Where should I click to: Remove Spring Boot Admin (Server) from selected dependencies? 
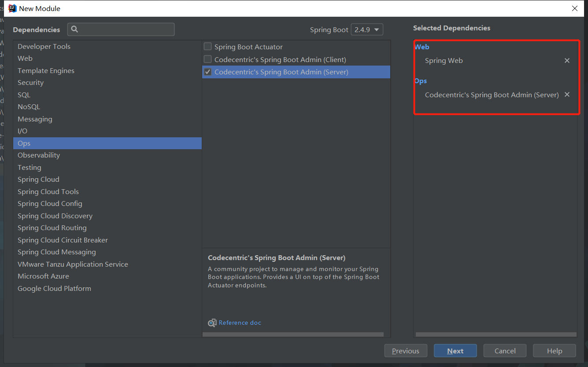pyautogui.click(x=567, y=95)
